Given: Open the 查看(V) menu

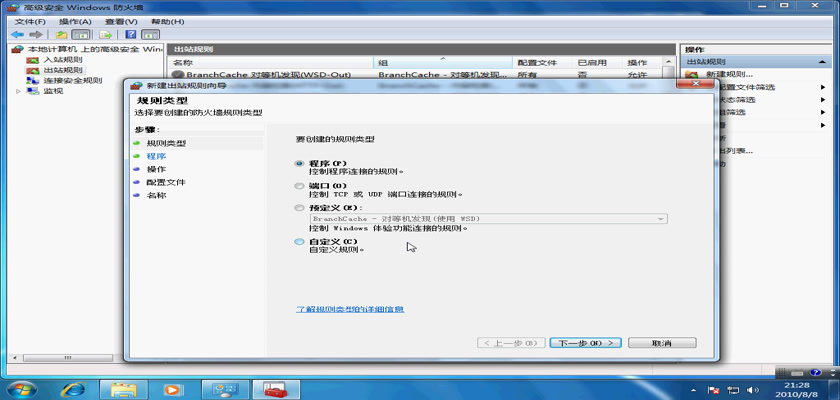Looking at the screenshot, I should tap(121, 20).
